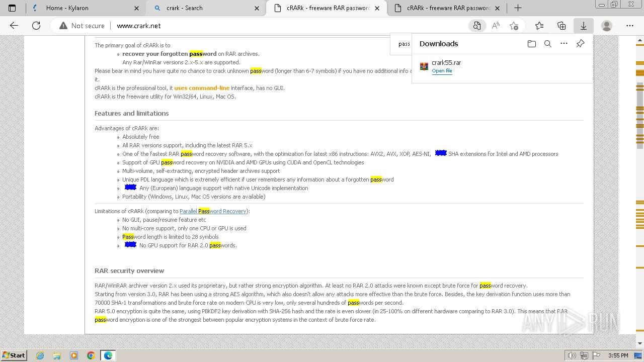
Task: Add this page to favorites
Action: [514, 26]
